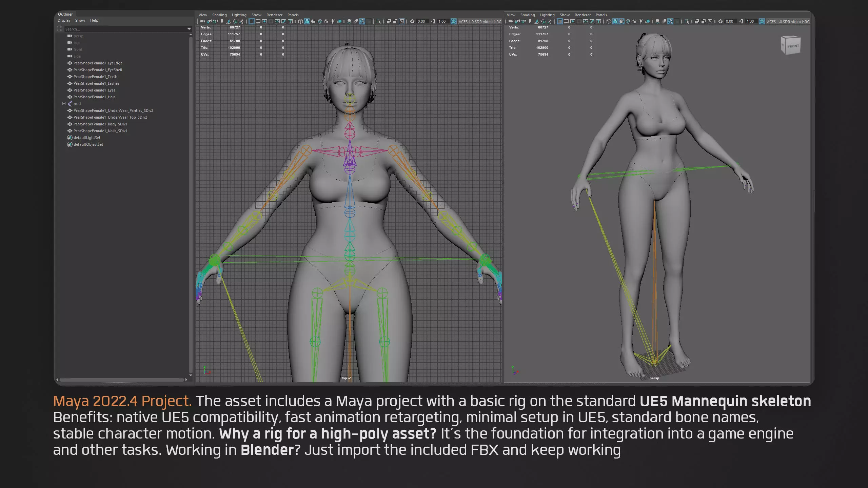Image resolution: width=868 pixels, height=488 pixels.
Task: Click Select Camera icon in persp viewport toolbar
Action: pos(511,21)
